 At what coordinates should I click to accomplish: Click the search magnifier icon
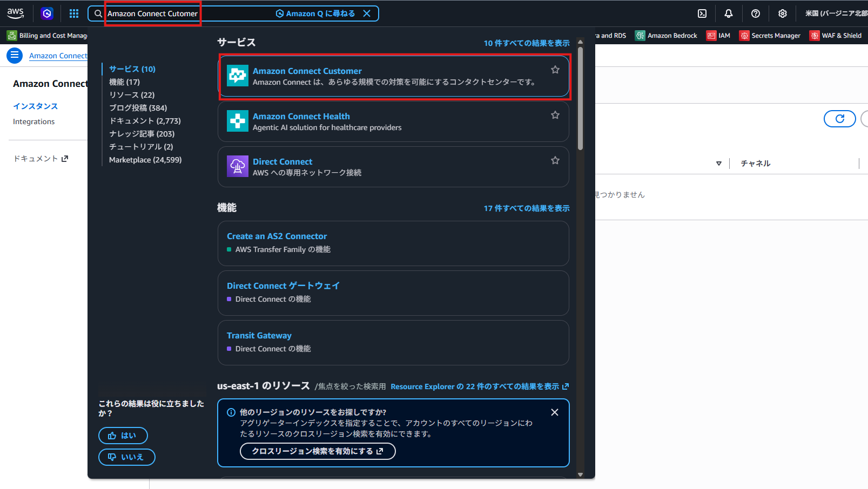[x=98, y=13]
